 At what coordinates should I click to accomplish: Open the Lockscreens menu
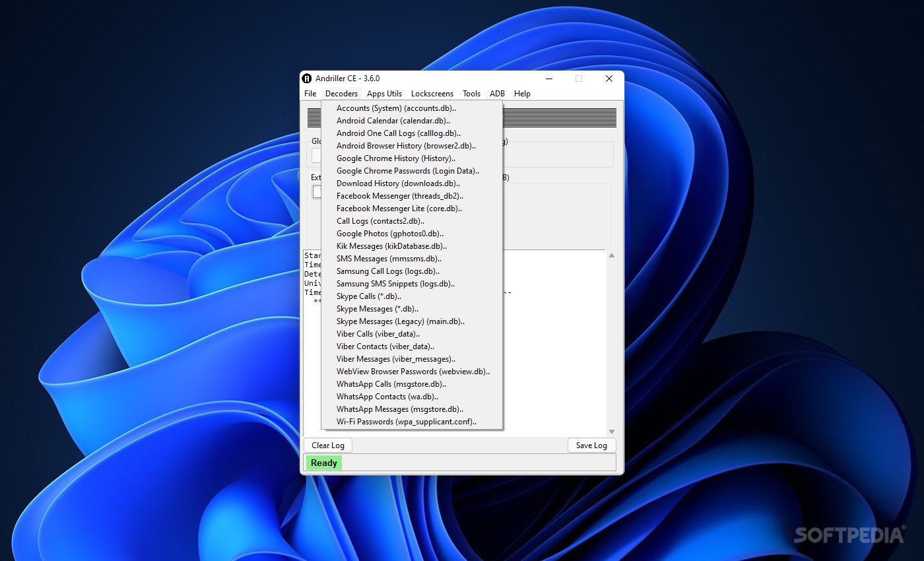tap(432, 94)
